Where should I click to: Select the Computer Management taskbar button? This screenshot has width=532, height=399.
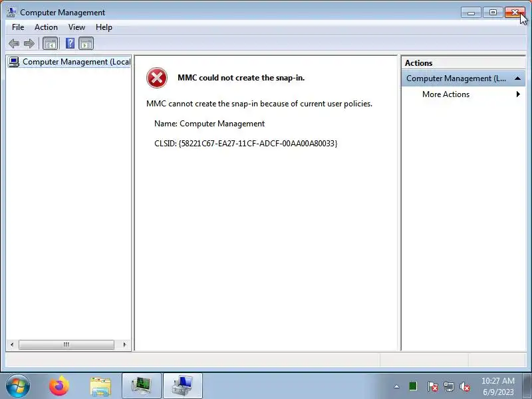pos(182,386)
